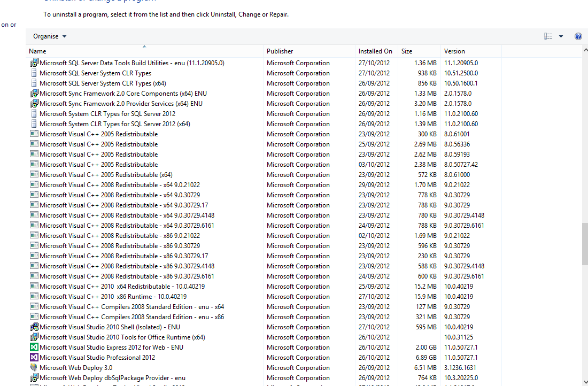Click icon of Visual C++ Compilers 2008 enu - x86
This screenshot has height=386, width=588.
tap(34, 316)
